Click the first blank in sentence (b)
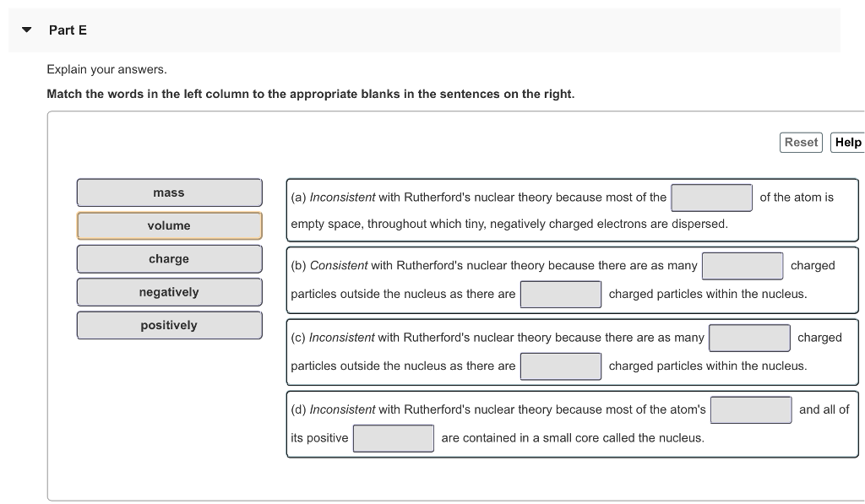The image size is (865, 504). pyautogui.click(x=742, y=265)
